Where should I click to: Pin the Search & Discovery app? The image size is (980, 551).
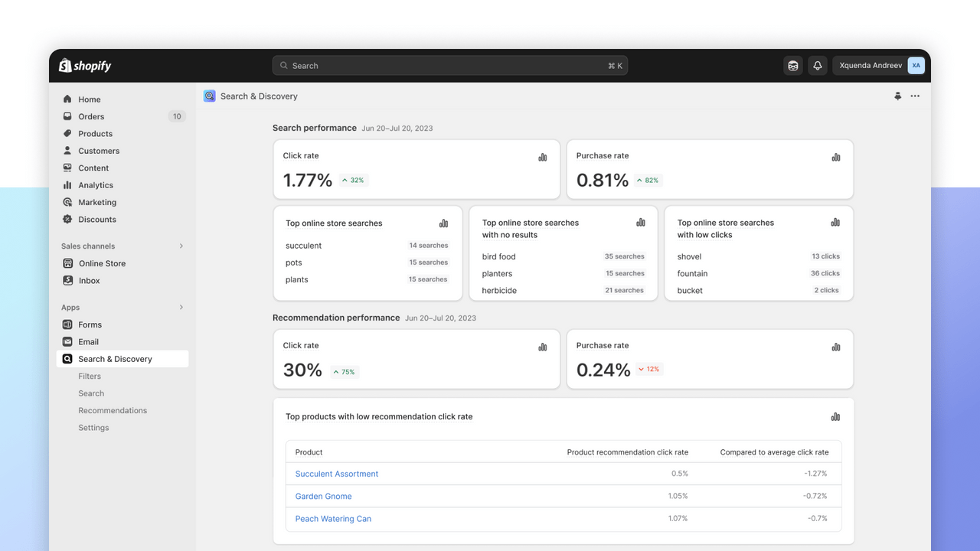pos(897,96)
